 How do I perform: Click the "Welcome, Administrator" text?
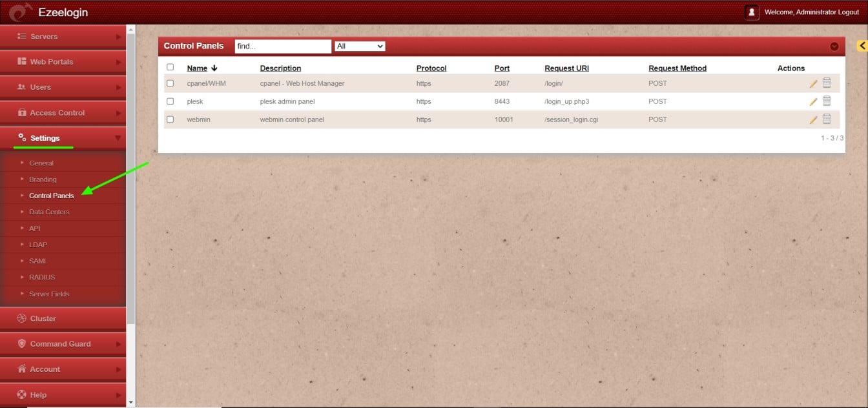[x=800, y=12]
